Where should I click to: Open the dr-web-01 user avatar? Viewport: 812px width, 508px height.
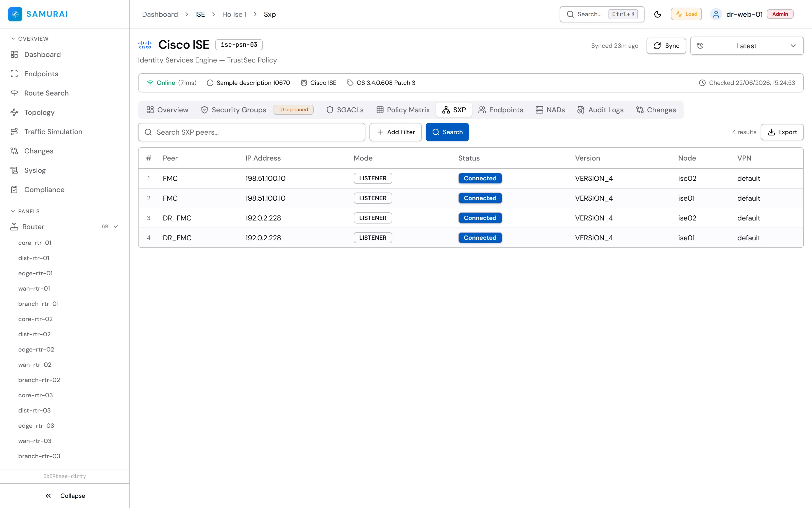click(x=716, y=14)
